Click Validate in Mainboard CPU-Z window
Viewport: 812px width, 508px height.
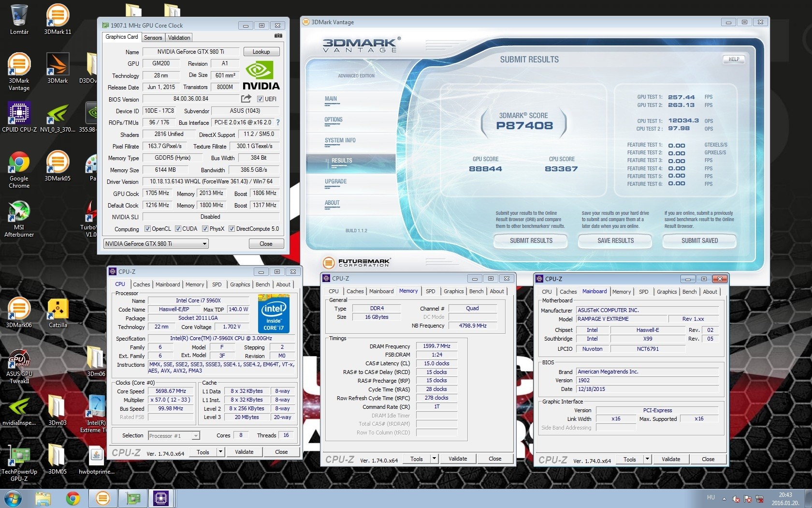671,459
